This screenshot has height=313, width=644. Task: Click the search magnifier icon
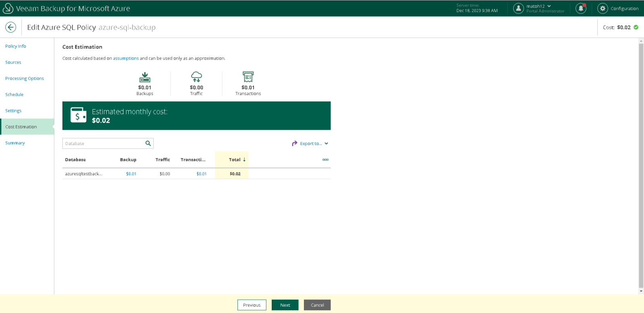click(x=148, y=143)
